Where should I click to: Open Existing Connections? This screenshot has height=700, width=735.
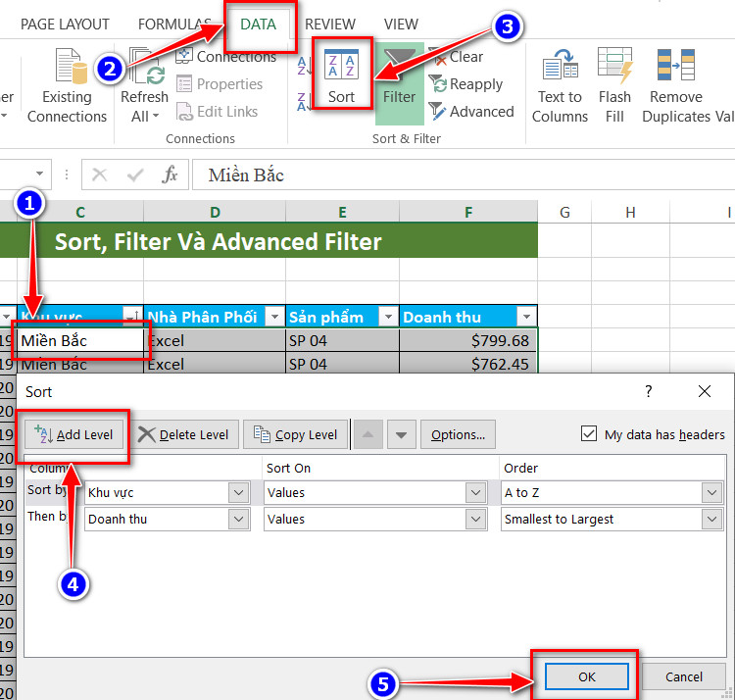67,85
